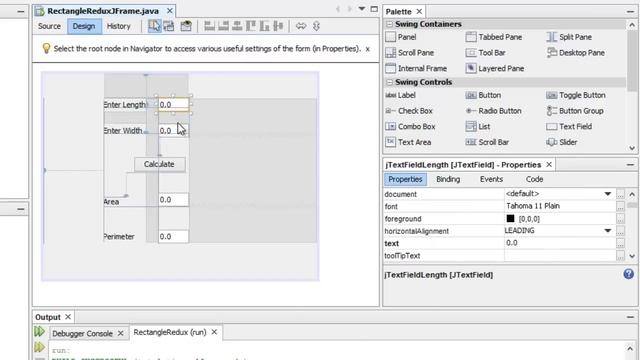Choose the Slider palette control
This screenshot has height=360, width=640.
point(562,142)
